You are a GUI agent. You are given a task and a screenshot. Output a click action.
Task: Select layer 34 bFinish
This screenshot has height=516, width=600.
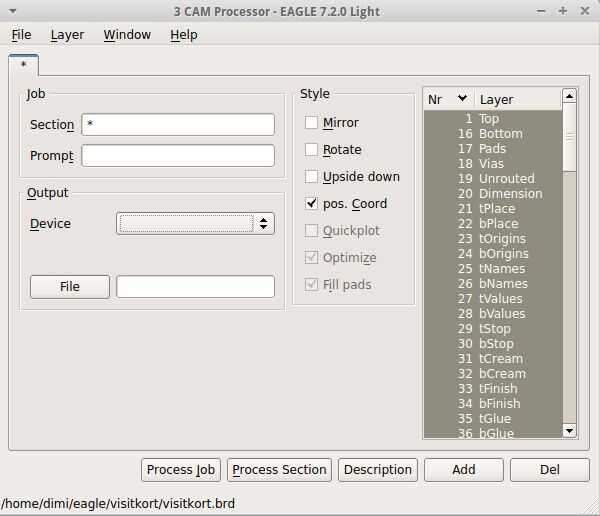tap(493, 403)
